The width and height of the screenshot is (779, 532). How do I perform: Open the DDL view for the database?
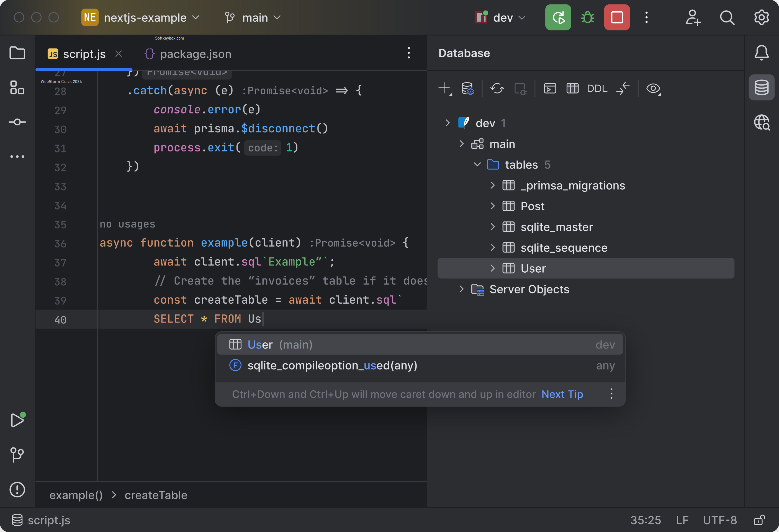click(597, 89)
